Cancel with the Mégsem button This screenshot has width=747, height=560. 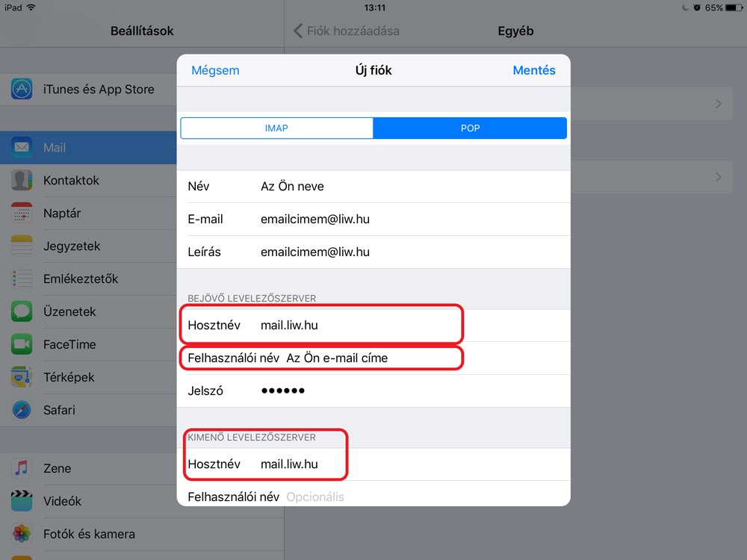[x=215, y=71]
